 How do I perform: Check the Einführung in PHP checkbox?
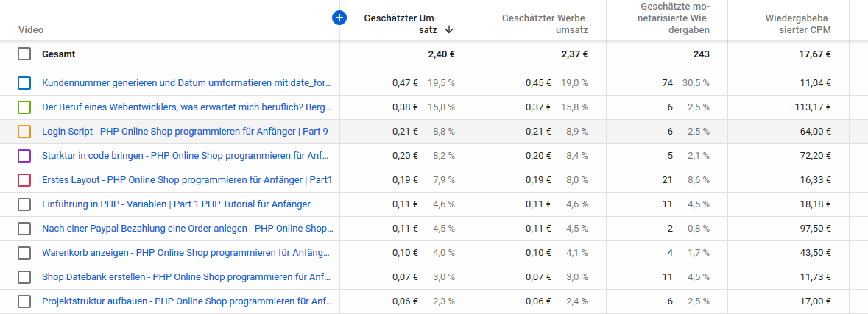click(x=24, y=204)
